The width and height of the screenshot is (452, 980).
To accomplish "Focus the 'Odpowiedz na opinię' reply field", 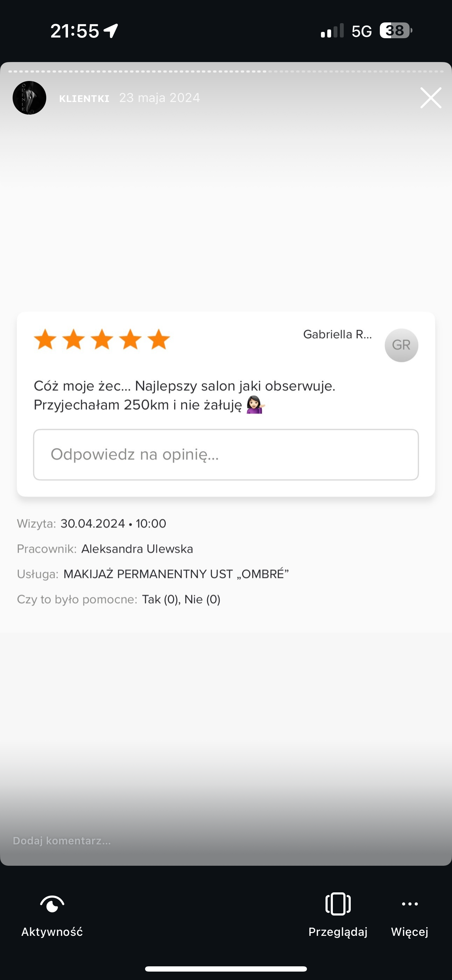I will [x=226, y=455].
